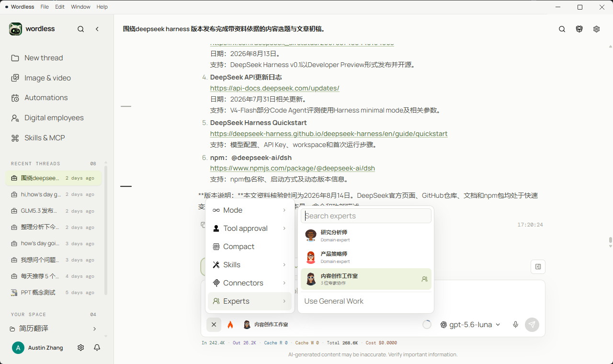This screenshot has height=364, width=613.
Task: Open the Connectors submenu
Action: (250, 283)
